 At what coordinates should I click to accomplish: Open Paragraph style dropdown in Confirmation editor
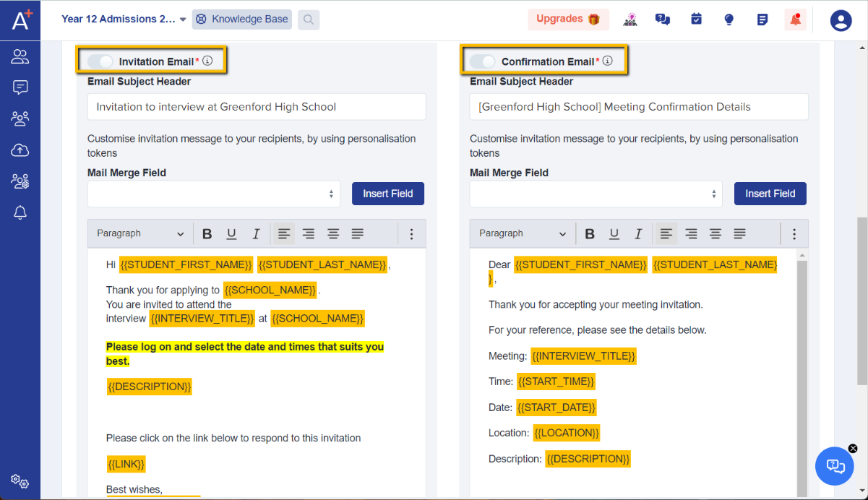tap(523, 234)
